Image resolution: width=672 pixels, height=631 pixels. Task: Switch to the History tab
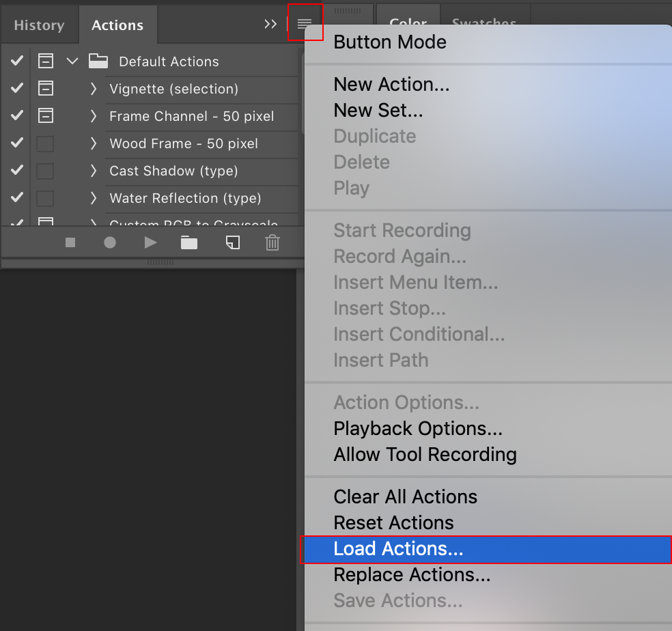39,25
